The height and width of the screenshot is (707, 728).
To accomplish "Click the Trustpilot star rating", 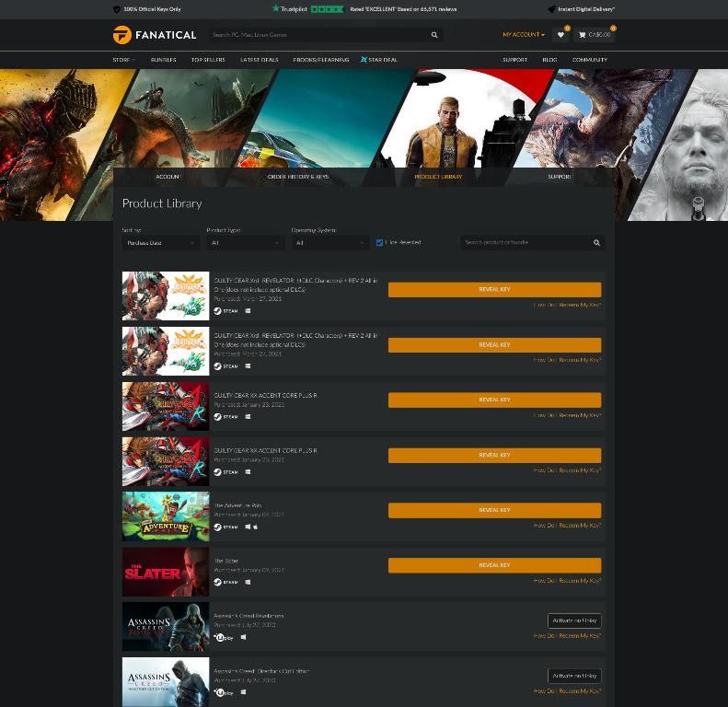I will pyautogui.click(x=327, y=9).
